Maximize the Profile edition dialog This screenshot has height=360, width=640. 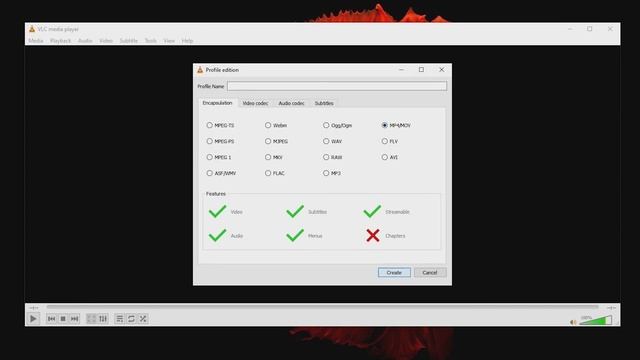coord(421,70)
